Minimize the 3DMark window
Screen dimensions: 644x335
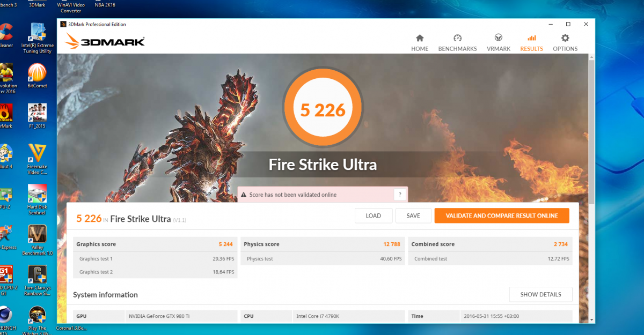(x=550, y=24)
